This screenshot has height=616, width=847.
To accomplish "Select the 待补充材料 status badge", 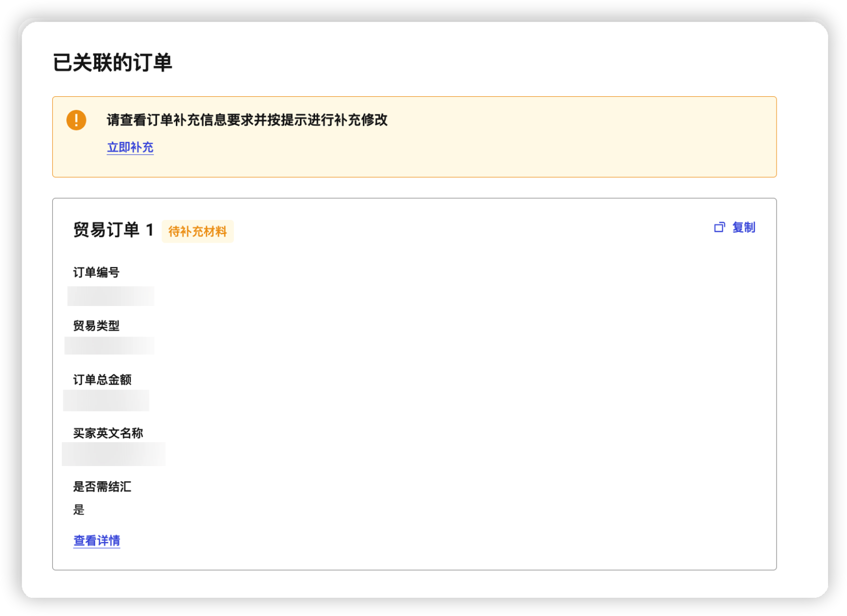I will pyautogui.click(x=198, y=232).
